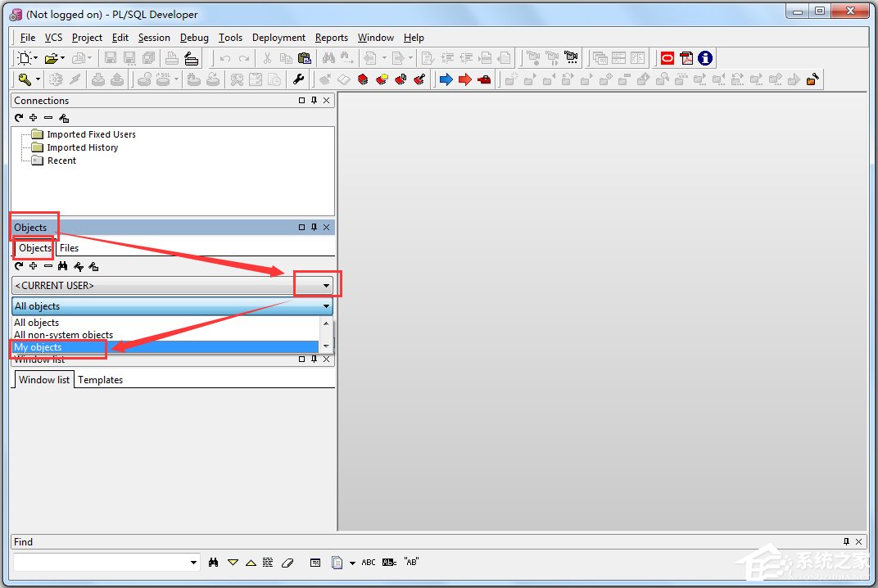Click the blue info help icon
This screenshot has width=878, height=588.
704,58
